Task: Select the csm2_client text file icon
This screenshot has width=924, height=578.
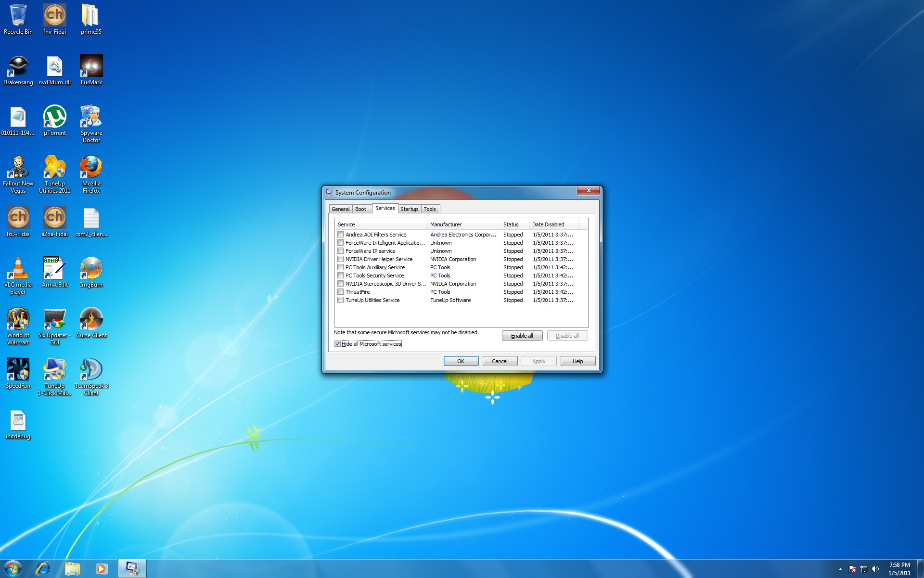Action: coord(91,222)
